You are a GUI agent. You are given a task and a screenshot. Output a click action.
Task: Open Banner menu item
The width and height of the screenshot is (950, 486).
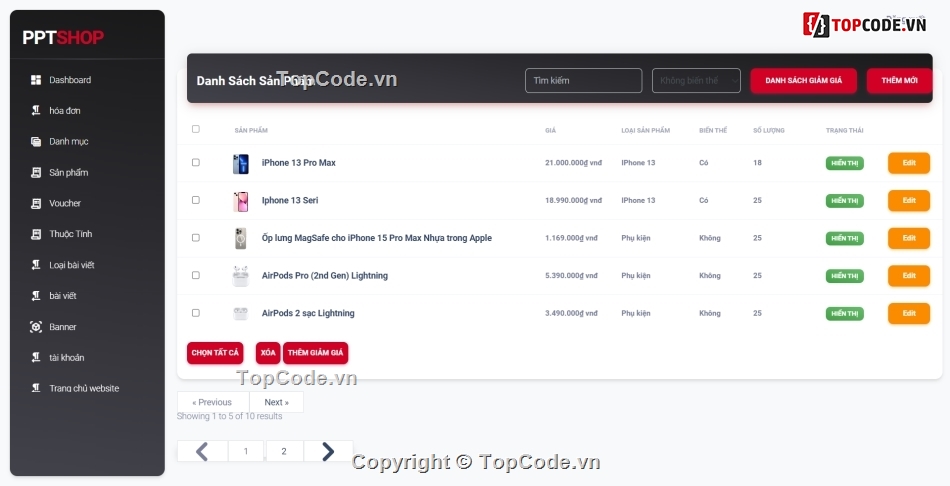pos(62,327)
